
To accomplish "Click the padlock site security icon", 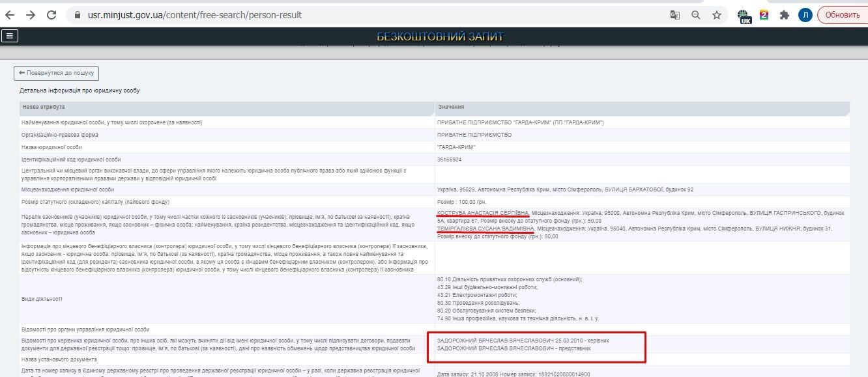I will click(77, 14).
